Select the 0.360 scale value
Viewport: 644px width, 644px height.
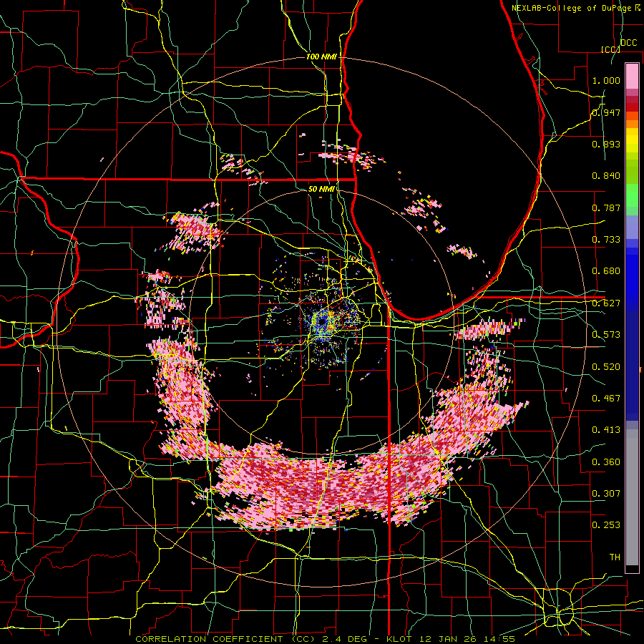click(606, 462)
